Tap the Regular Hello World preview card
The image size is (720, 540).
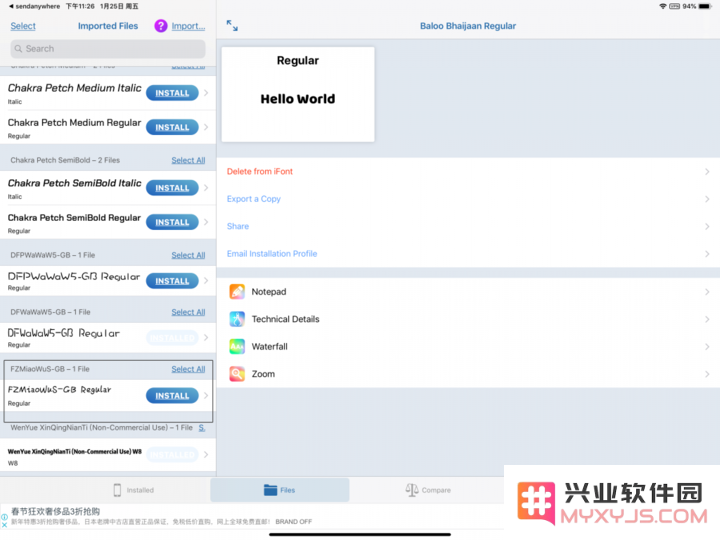(x=298, y=94)
